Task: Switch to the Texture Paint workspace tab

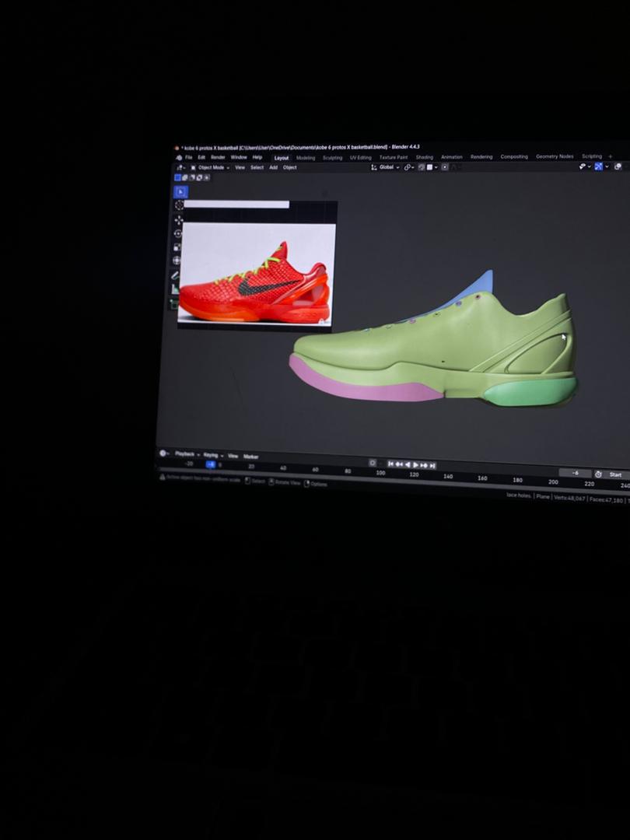Action: pos(394,157)
